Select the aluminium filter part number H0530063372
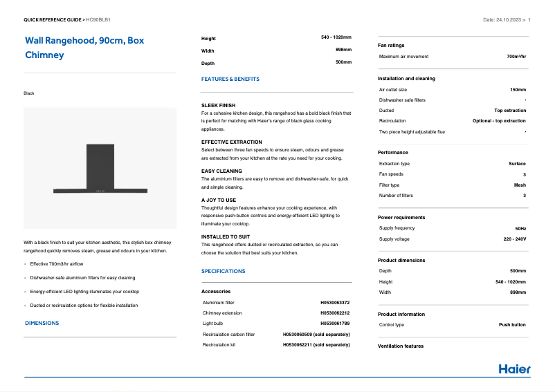The height and width of the screenshot is (392, 555). [335, 303]
